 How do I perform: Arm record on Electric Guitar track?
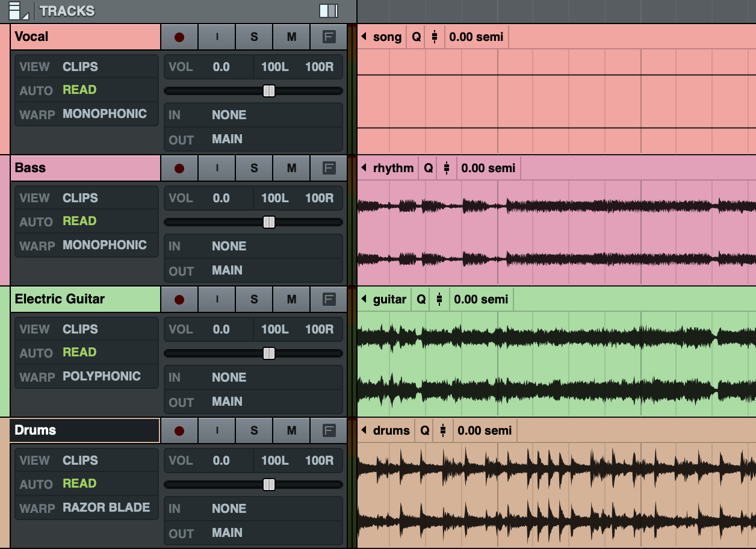click(x=179, y=299)
